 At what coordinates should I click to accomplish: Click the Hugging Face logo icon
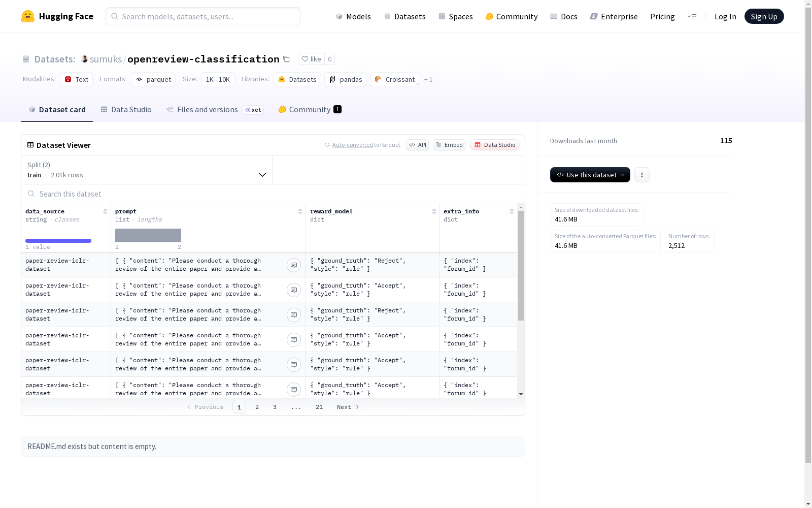click(x=28, y=16)
